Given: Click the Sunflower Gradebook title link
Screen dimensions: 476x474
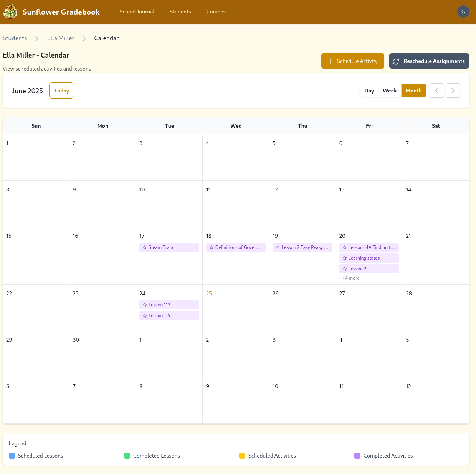Looking at the screenshot, I should (61, 12).
